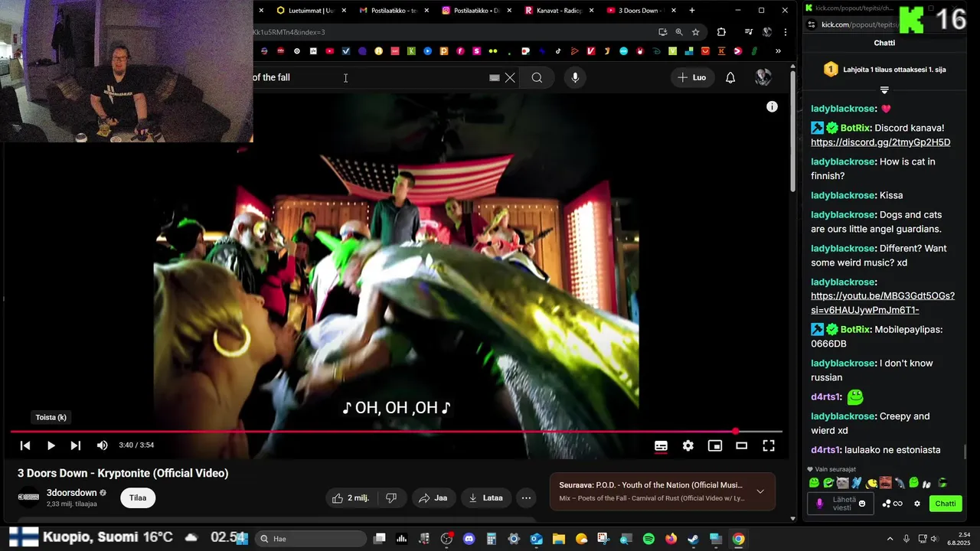Open File Explorer from the taskbar

[559, 539]
